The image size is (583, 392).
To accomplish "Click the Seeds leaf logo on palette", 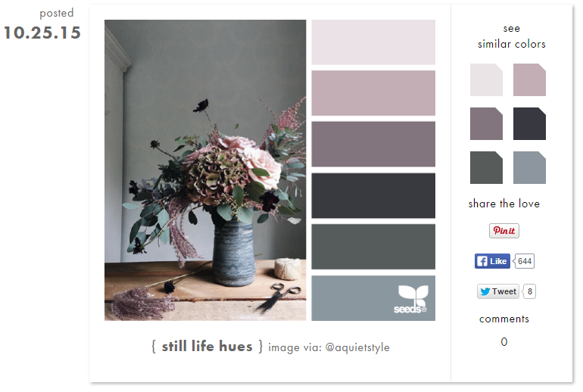I will [411, 299].
